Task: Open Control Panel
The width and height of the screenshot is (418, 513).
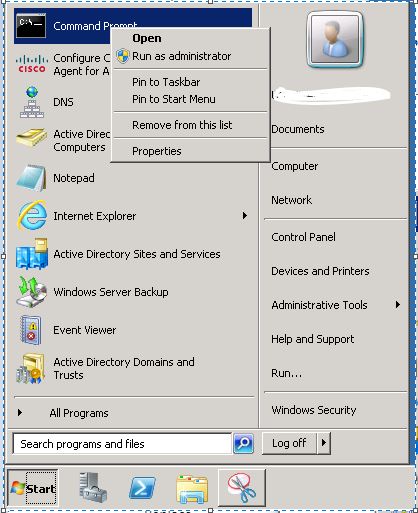Action: [303, 237]
